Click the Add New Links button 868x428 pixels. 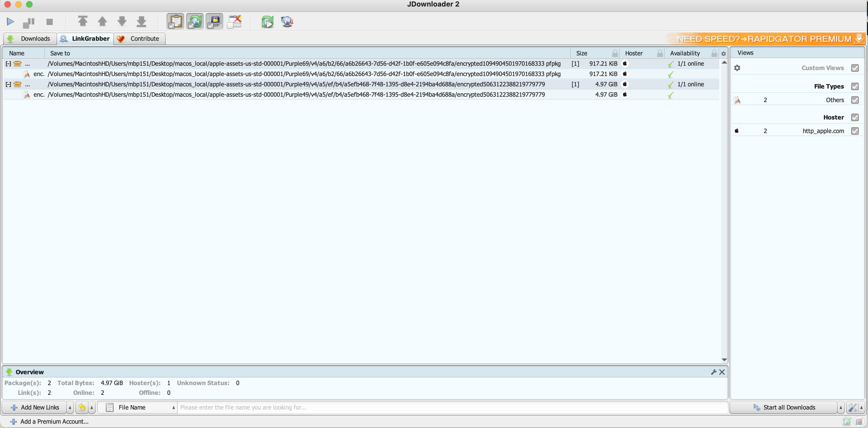35,407
